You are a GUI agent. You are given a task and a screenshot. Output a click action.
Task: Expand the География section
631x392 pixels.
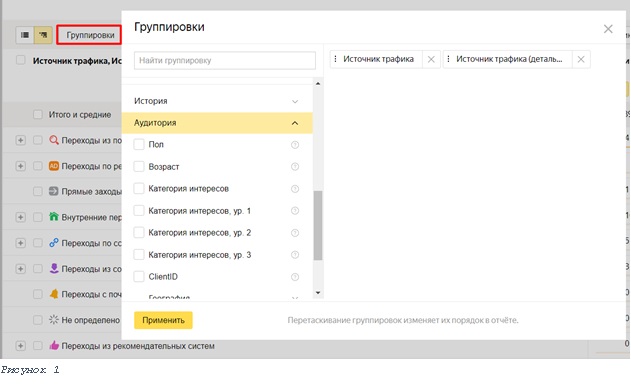217,298
